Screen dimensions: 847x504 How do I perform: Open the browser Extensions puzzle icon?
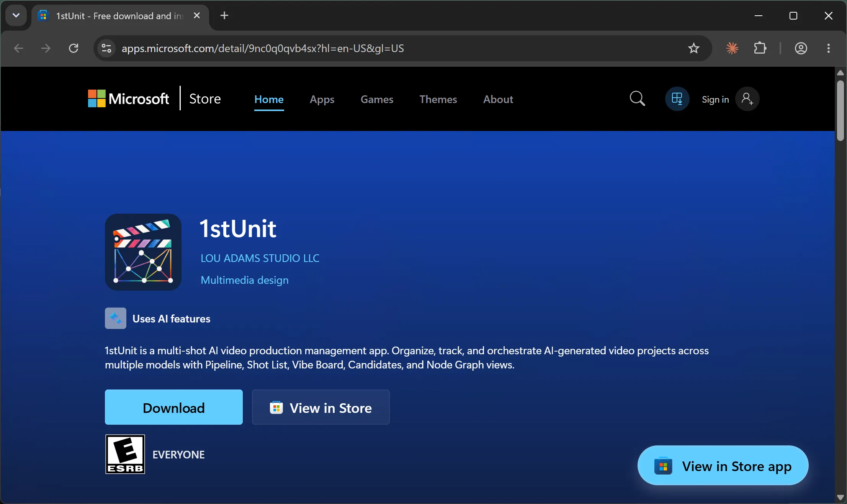click(x=760, y=48)
